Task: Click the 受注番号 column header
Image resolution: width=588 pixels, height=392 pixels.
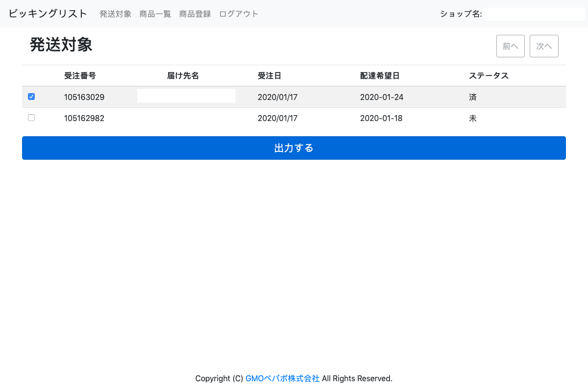Action: point(80,75)
